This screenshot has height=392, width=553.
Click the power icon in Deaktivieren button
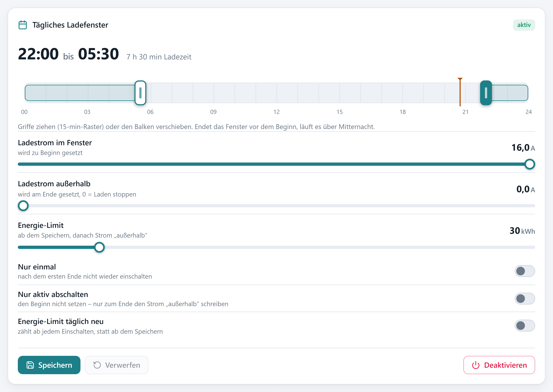(x=476, y=365)
